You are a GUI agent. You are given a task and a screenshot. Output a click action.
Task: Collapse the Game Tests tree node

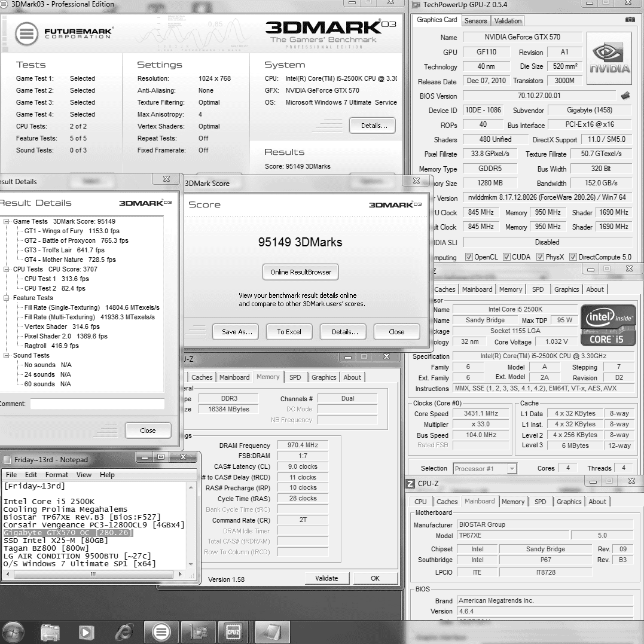tap(6, 221)
